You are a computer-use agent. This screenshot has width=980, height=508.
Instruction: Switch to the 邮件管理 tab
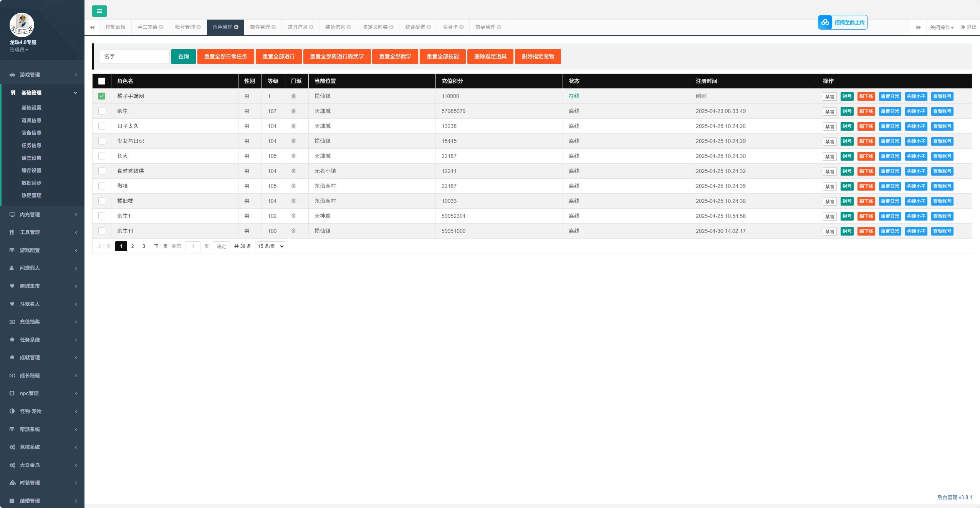coord(260,27)
